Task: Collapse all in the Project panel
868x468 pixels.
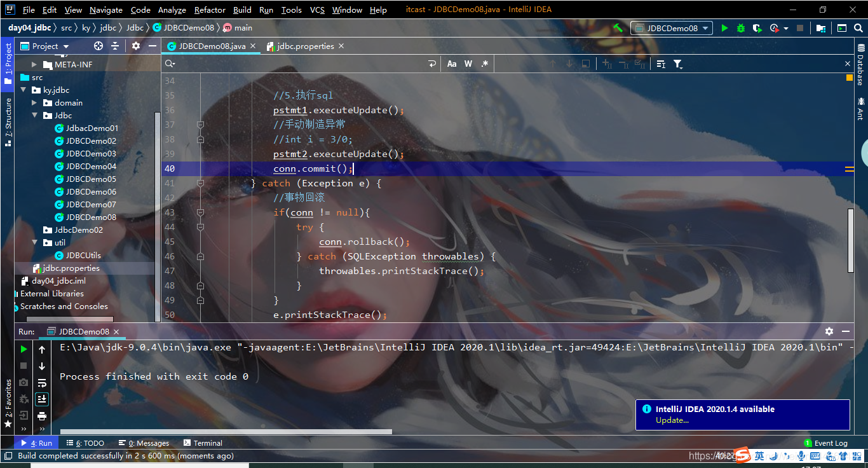Action: 115,46
